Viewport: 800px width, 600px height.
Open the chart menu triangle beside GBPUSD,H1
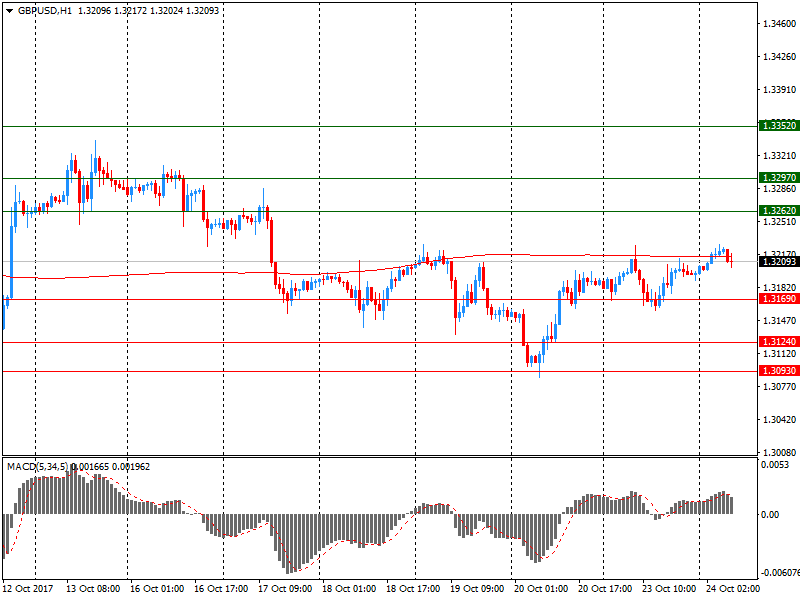click(9, 11)
